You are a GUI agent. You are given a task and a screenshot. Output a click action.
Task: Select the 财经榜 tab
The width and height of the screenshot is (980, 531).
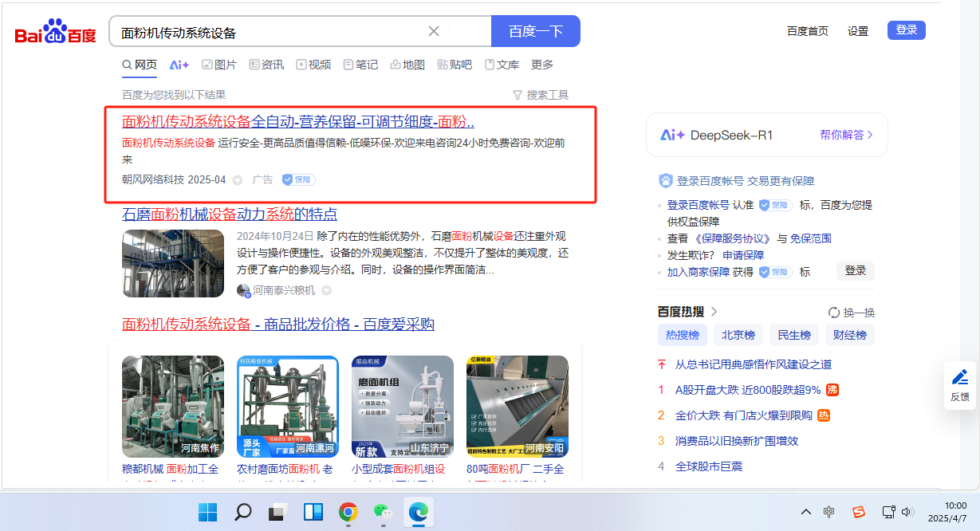pyautogui.click(x=850, y=335)
